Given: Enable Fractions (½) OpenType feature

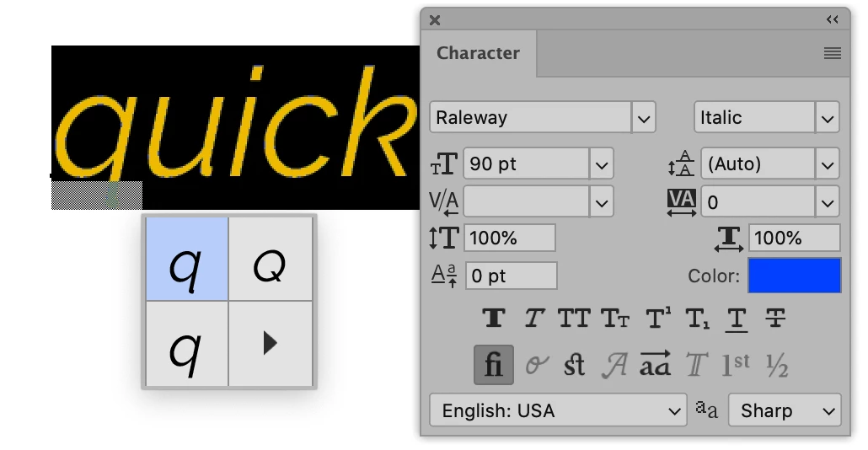Looking at the screenshot, I should [x=777, y=366].
